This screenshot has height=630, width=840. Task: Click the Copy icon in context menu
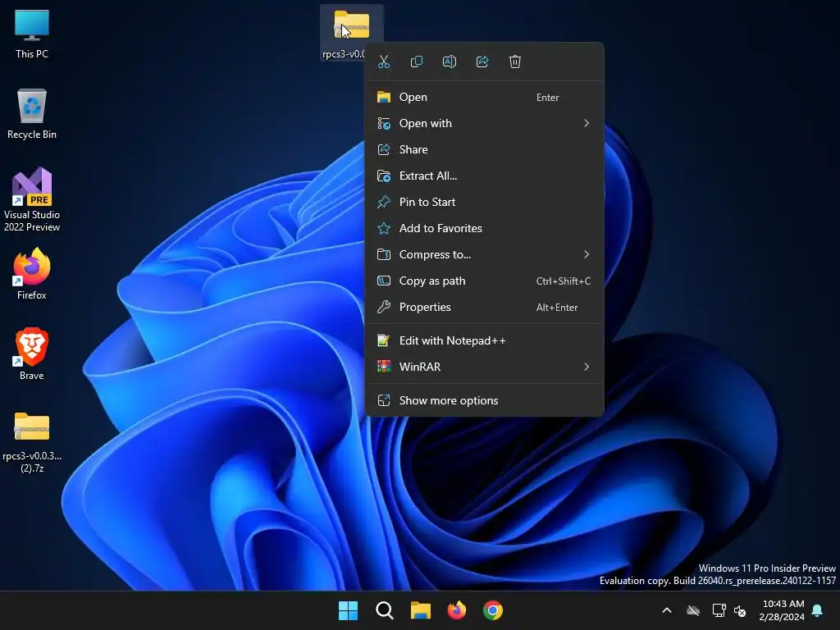(416, 62)
